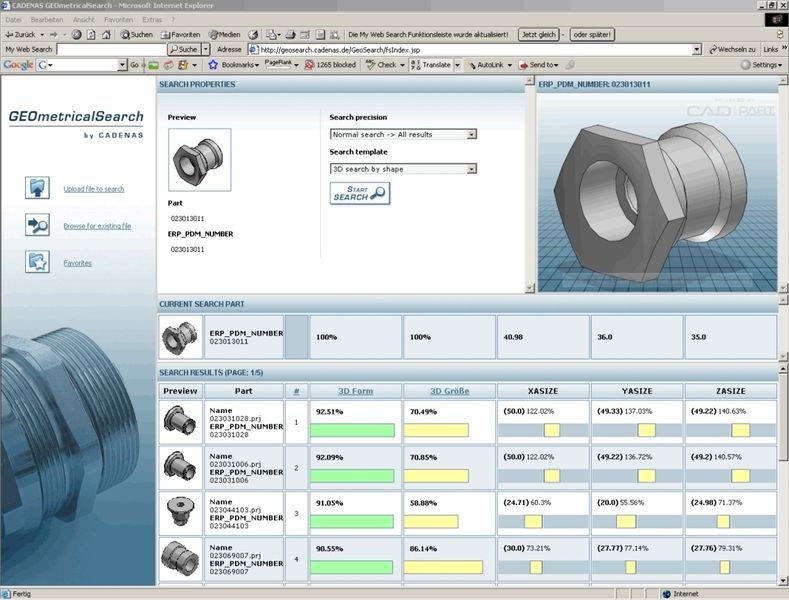Open the Upload file to search link

click(x=94, y=189)
